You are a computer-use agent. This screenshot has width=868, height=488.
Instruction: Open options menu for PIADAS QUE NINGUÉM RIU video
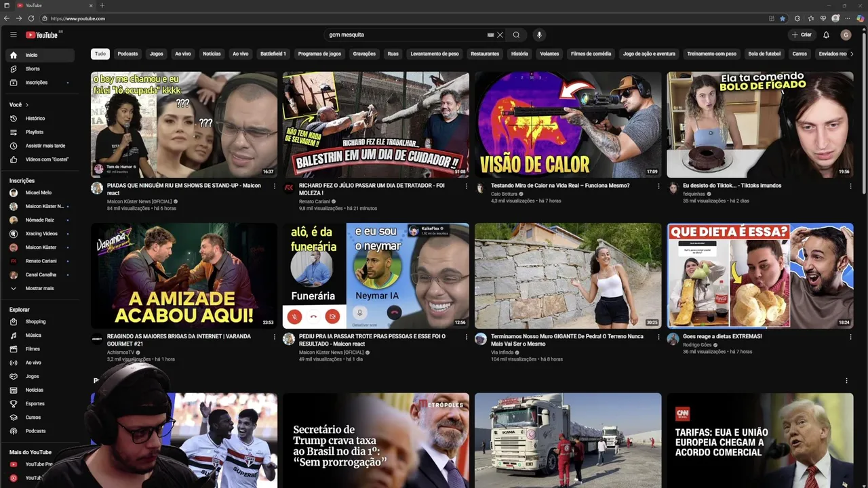[x=275, y=186]
